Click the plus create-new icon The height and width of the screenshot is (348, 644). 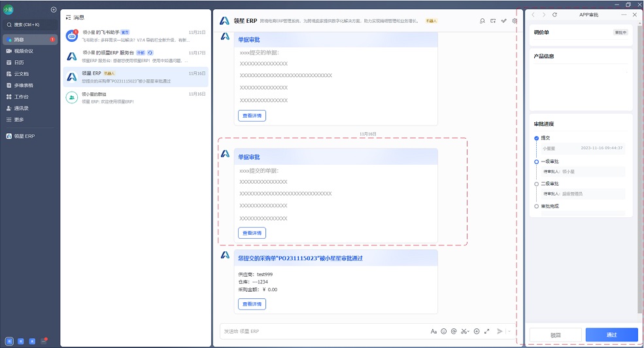click(54, 9)
